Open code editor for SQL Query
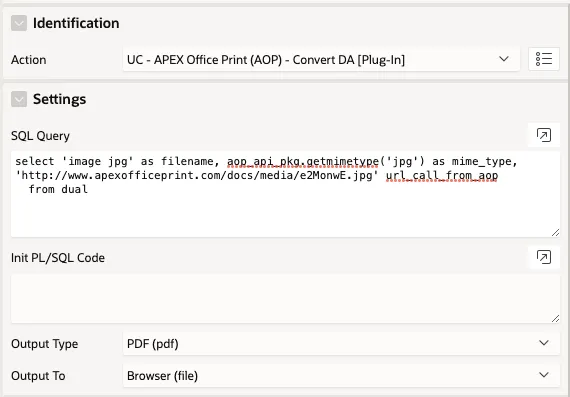 click(x=543, y=135)
